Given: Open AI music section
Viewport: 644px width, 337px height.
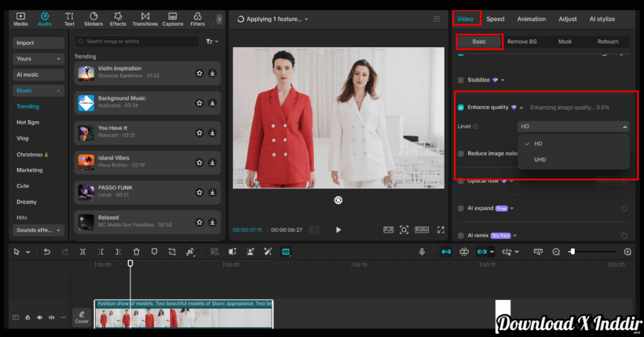Looking at the screenshot, I should point(38,75).
